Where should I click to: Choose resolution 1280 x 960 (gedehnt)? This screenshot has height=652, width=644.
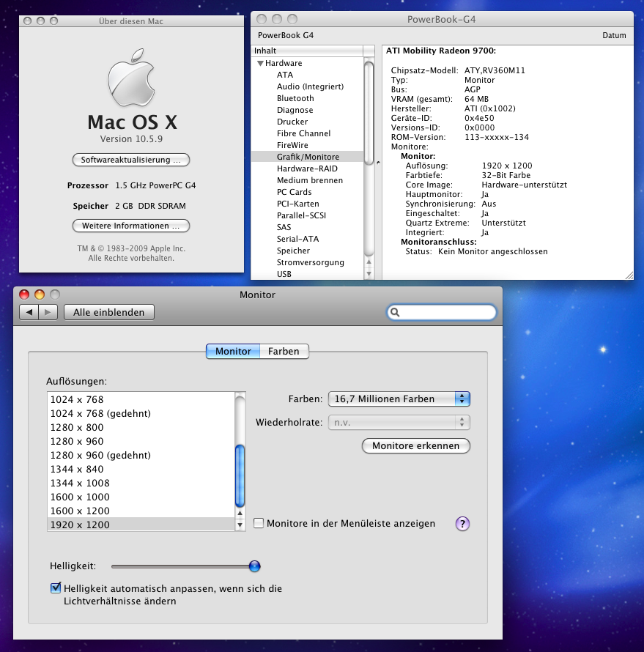click(x=141, y=456)
